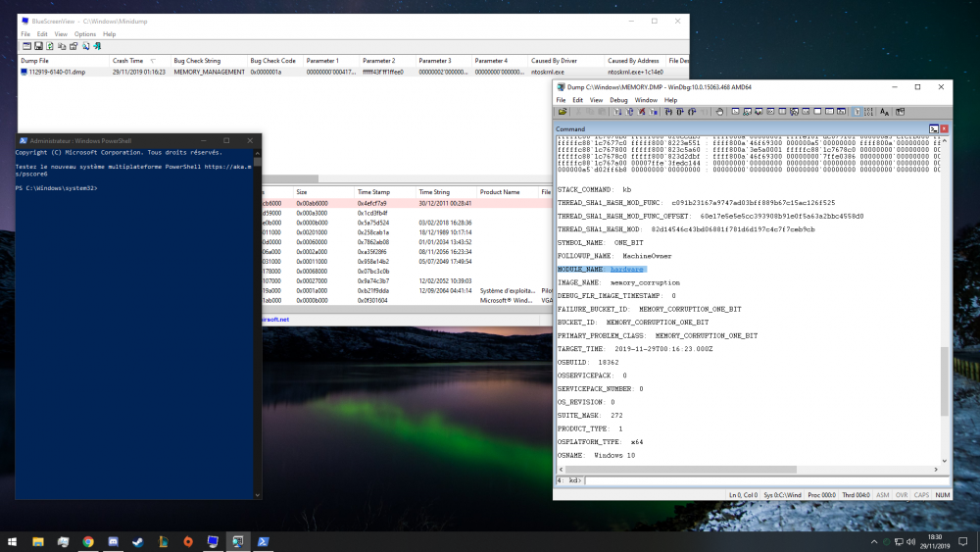The height and width of the screenshot is (552, 980).
Task: Open the Command window icon in WinDbg toolbar
Action: (736, 112)
